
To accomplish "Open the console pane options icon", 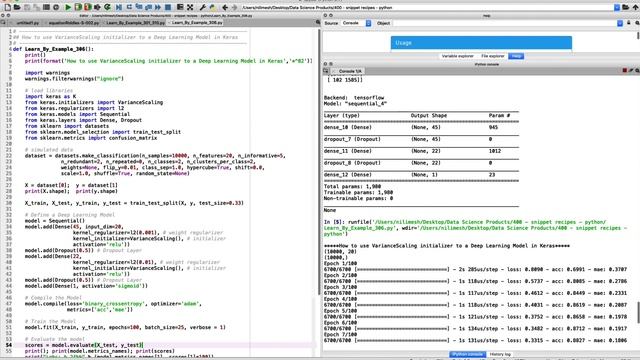I will point(637,71).
